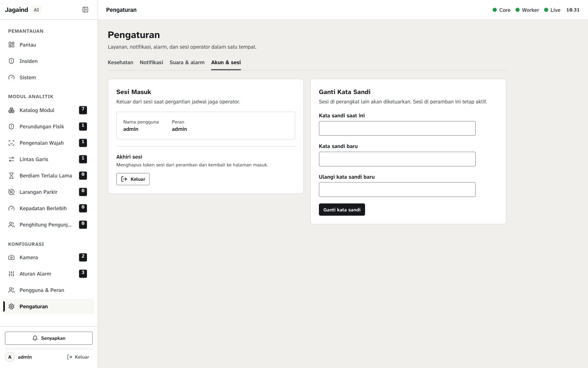
Task: Open Aturan Alarm sliders icon
Action: [11, 274]
